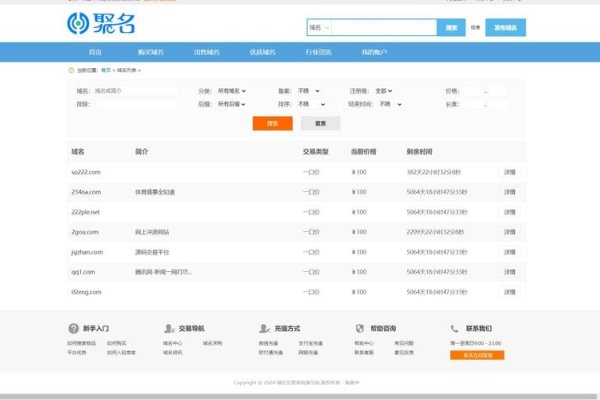Screen dimensions: 600x400
Task: Click 详情 for 222ple.net
Action: coord(510,212)
